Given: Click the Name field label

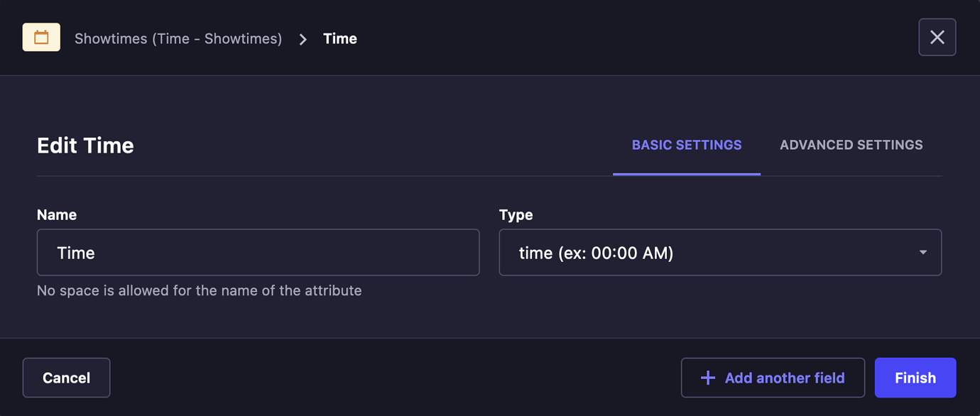Looking at the screenshot, I should tap(57, 214).
